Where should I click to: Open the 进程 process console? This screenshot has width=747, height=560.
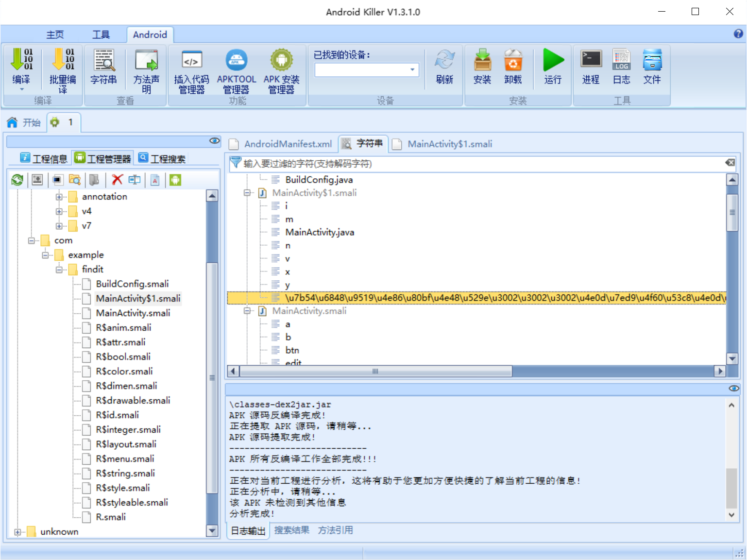click(591, 66)
